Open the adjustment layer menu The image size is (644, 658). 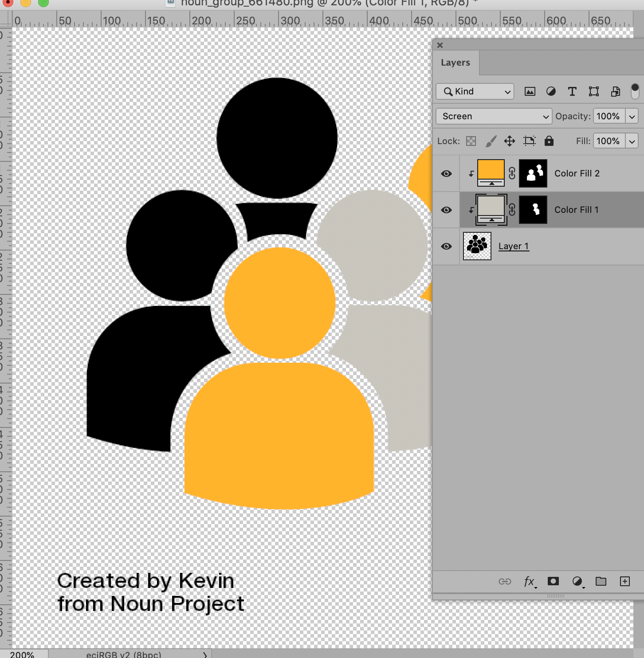pyautogui.click(x=577, y=581)
